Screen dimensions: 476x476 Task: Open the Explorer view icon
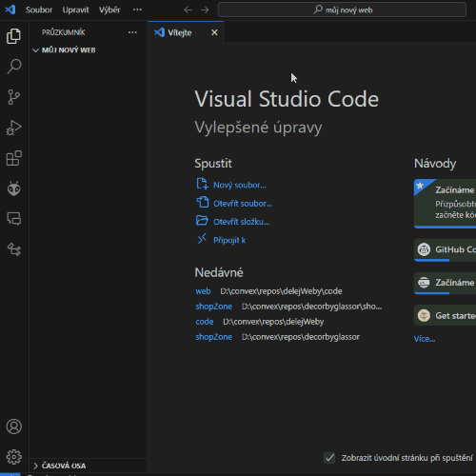13,36
